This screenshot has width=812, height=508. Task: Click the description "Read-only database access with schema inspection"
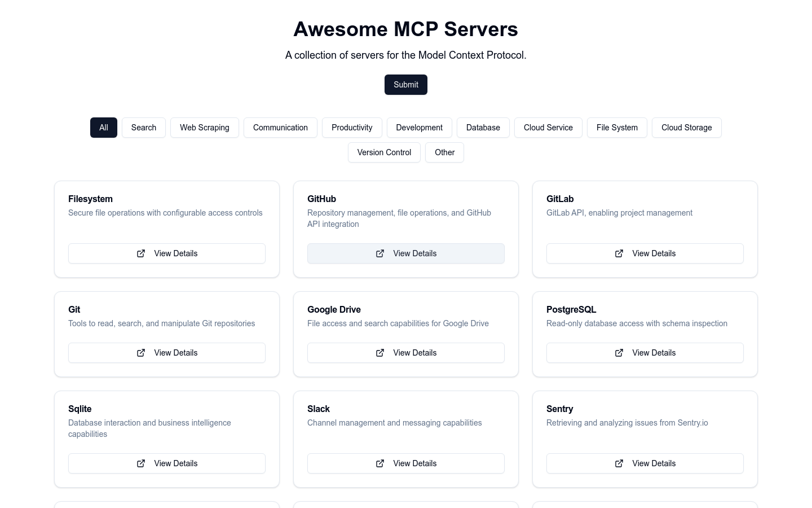coord(637,323)
